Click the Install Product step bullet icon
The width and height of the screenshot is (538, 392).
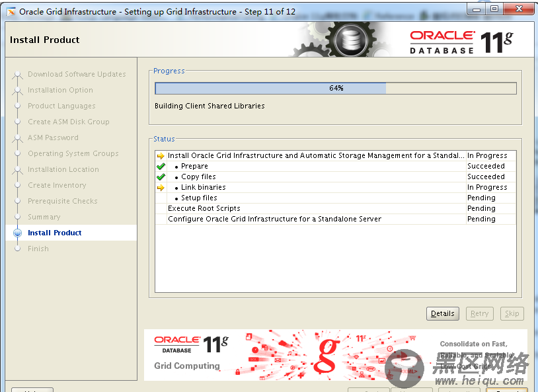[x=17, y=233]
